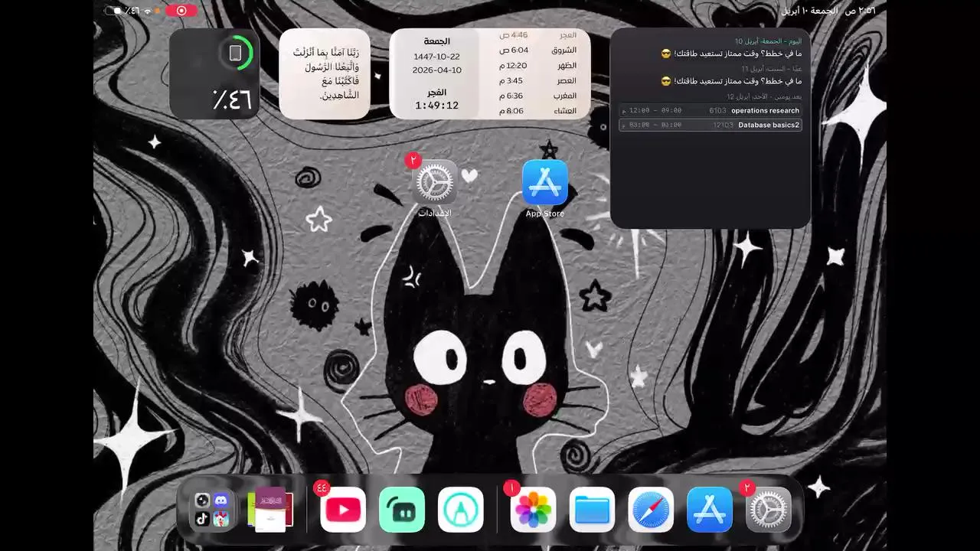Tap the Wi-Fi icon in the status bar
The image size is (980, 551).
click(x=148, y=11)
